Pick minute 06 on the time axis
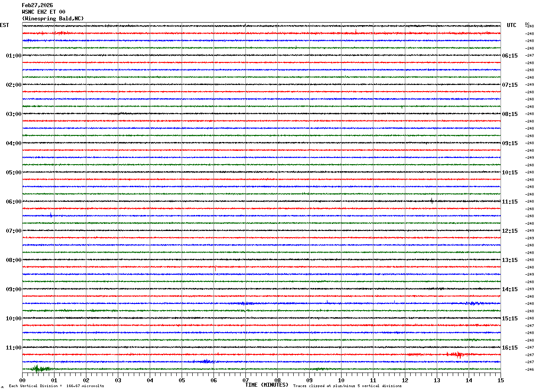 point(214,380)
